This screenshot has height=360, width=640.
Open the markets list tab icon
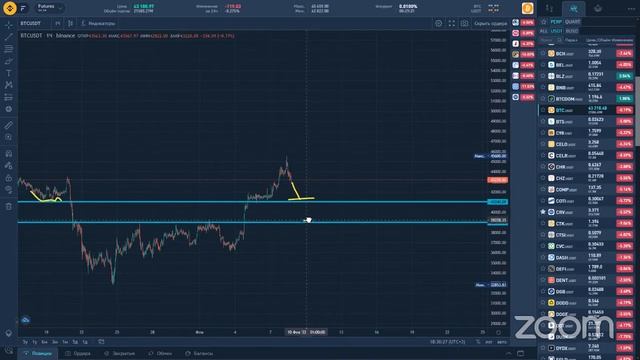pos(573,9)
